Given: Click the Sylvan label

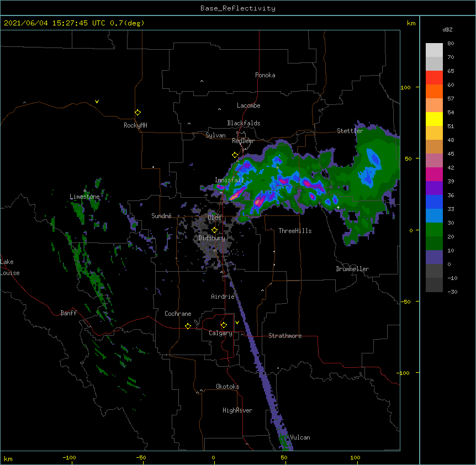Looking at the screenshot, I should coord(215,135).
